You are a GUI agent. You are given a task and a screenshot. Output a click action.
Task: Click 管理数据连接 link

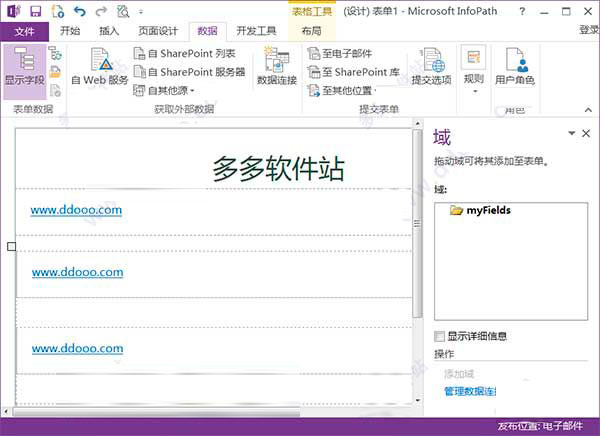click(470, 391)
